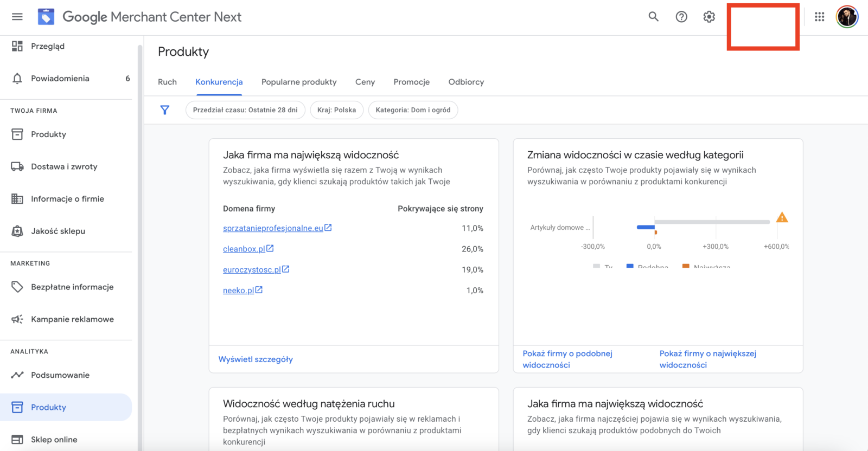Switch to the Ruch tab

tap(167, 82)
